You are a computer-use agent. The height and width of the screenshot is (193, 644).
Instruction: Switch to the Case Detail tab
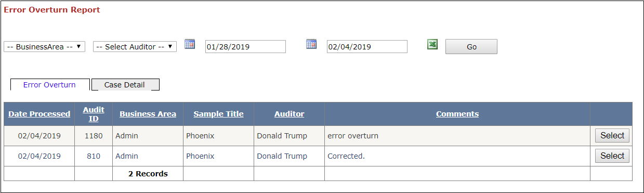click(x=125, y=85)
